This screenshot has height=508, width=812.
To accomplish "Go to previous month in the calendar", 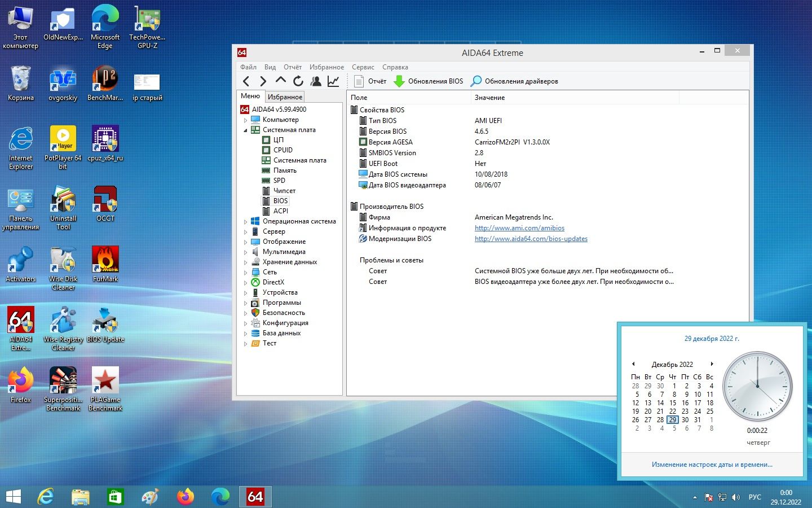I will (x=633, y=364).
